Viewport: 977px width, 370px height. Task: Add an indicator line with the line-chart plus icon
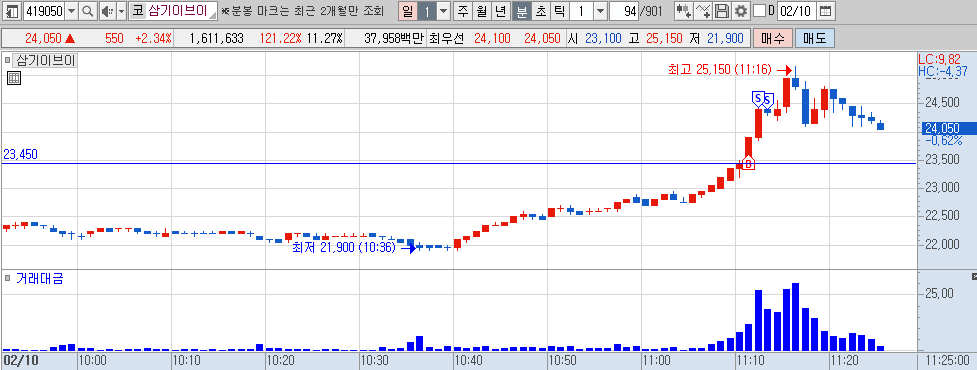coord(703,11)
